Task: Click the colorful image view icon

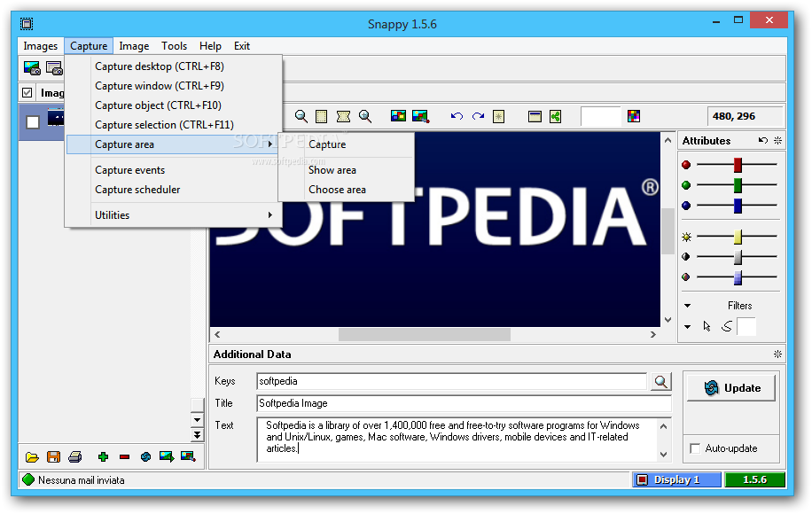Action: coord(398,116)
